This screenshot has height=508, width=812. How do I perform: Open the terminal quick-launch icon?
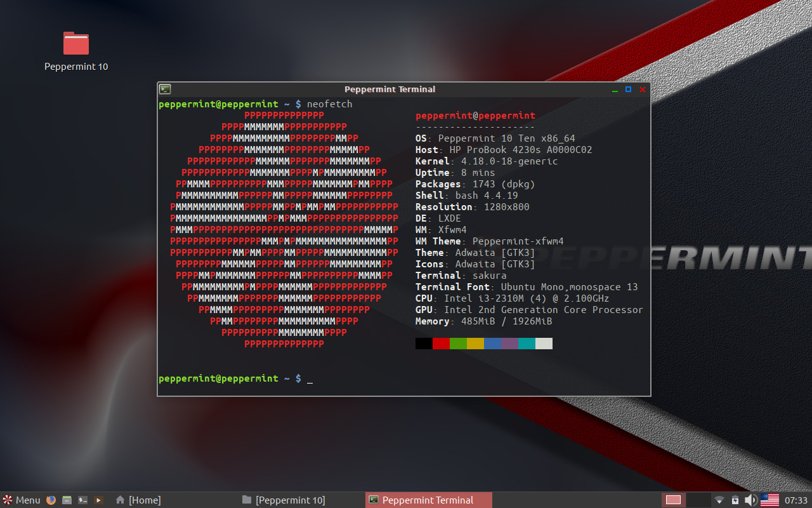click(82, 500)
